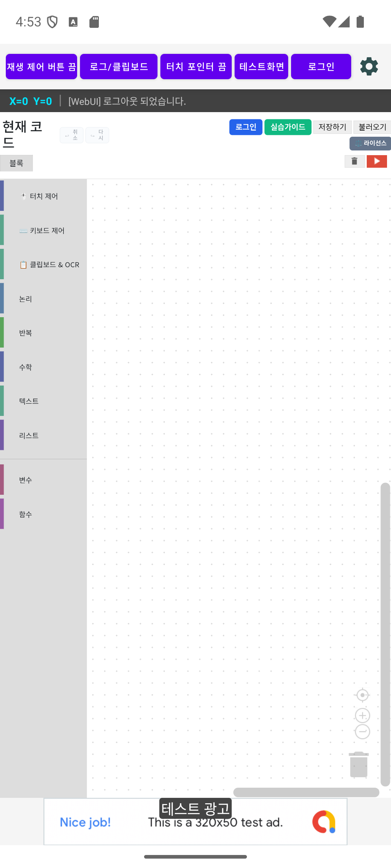Click the workspace trash can

tap(359, 764)
